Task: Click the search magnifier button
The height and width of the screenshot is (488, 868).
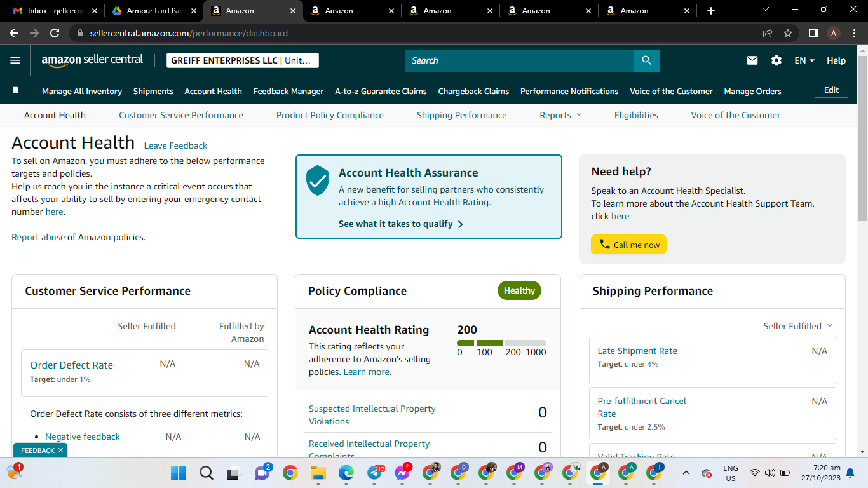Action: pyautogui.click(x=646, y=60)
